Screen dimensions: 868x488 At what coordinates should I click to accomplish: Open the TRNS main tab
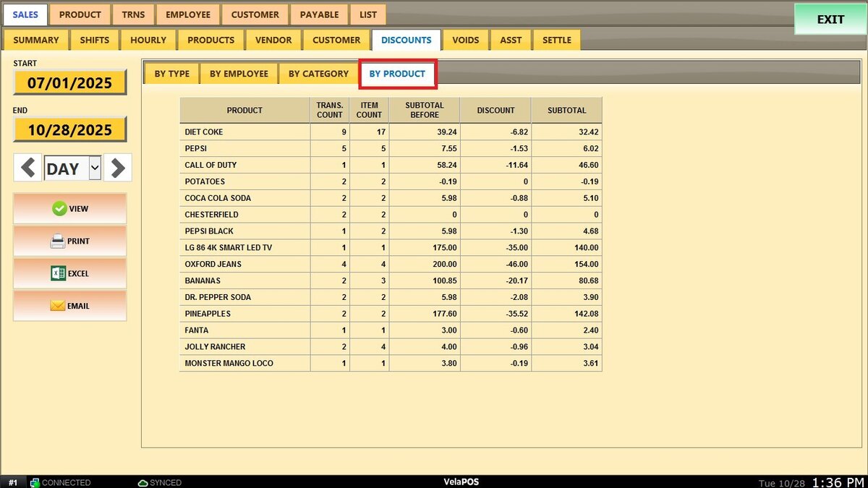(133, 14)
